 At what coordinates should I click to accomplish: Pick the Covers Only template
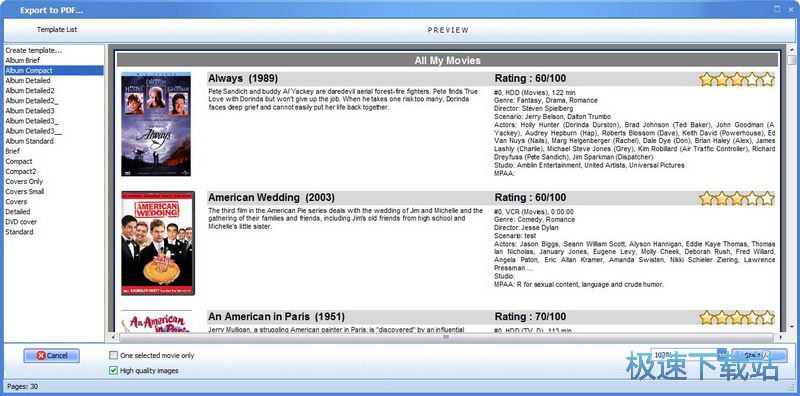pyautogui.click(x=24, y=182)
